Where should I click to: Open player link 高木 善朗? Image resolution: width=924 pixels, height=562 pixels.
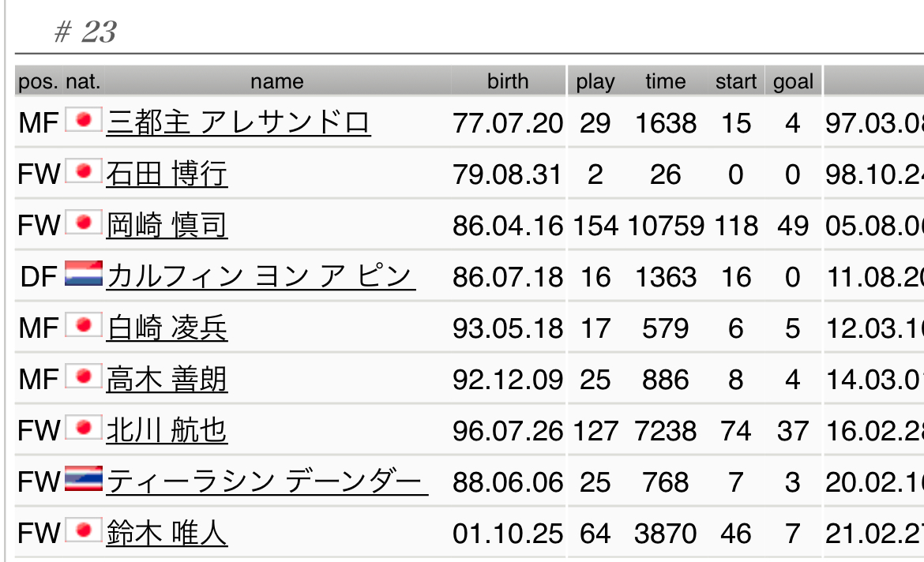167,379
